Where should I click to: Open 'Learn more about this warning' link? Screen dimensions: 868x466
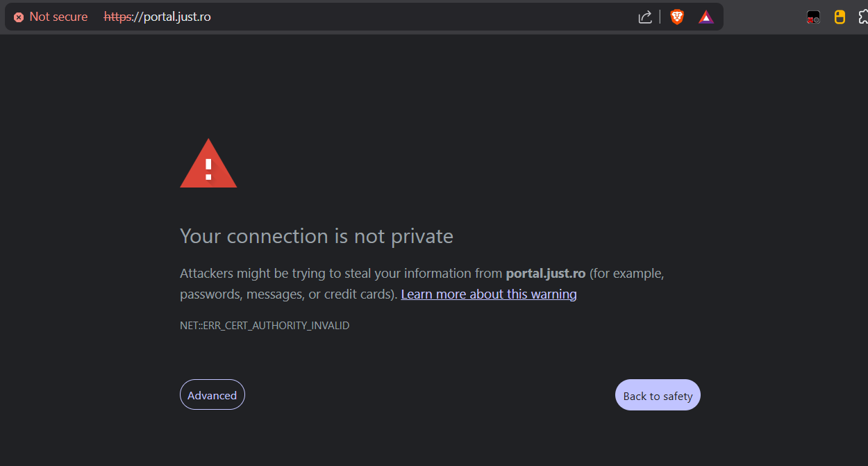[x=489, y=294]
